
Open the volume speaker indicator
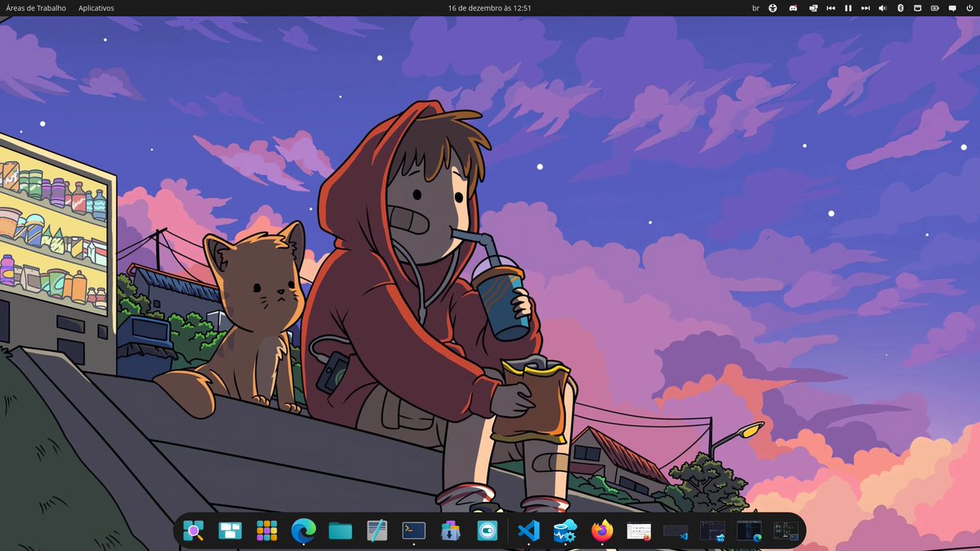click(883, 8)
